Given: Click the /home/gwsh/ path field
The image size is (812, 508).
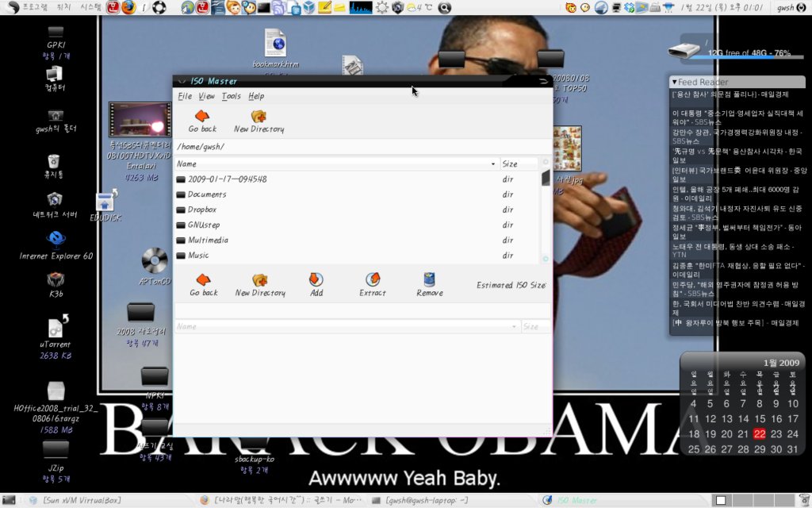Looking at the screenshot, I should coord(362,147).
